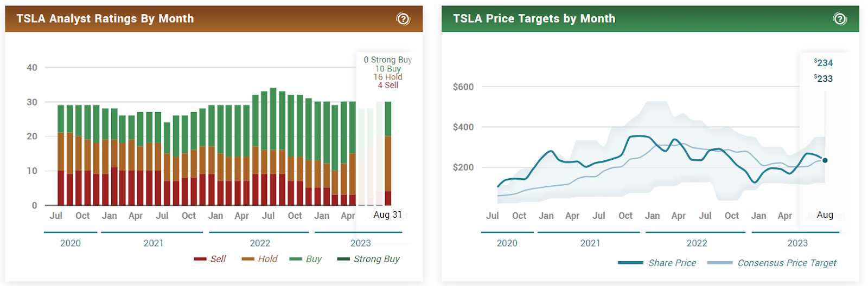The width and height of the screenshot is (868, 286).
Task: Click the $400 axis label
Action: click(463, 127)
